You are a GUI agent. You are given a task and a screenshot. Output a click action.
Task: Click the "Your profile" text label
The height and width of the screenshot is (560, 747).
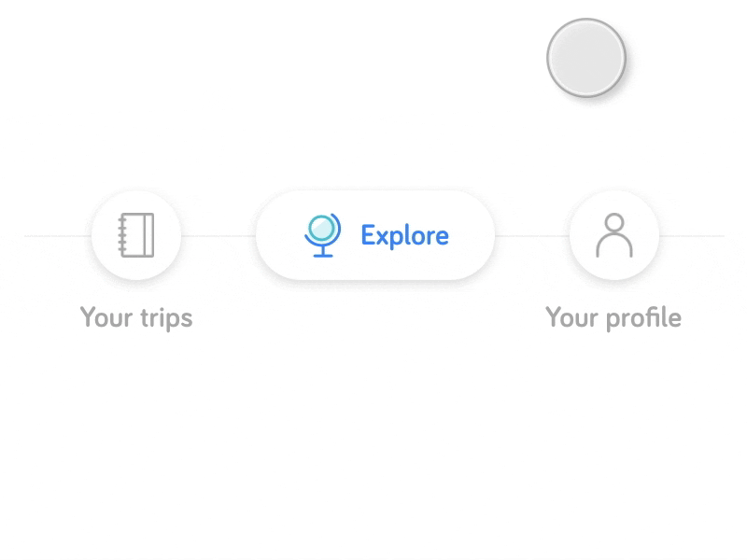613,317
